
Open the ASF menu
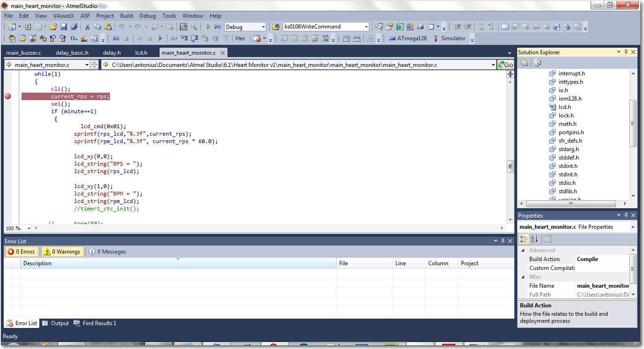coord(85,16)
